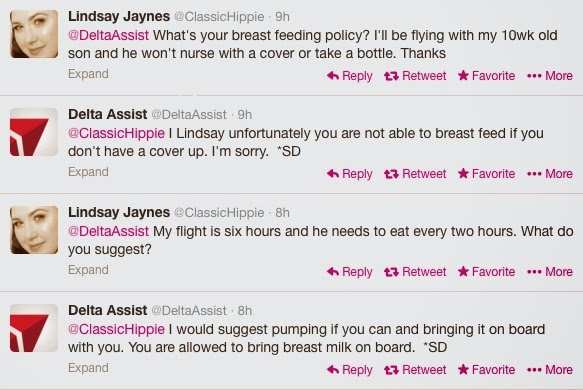Screen dimensions: 583x390
Task: Favorite Delta Assist's 'not able to breast feed' tweet
Action: [x=486, y=174]
